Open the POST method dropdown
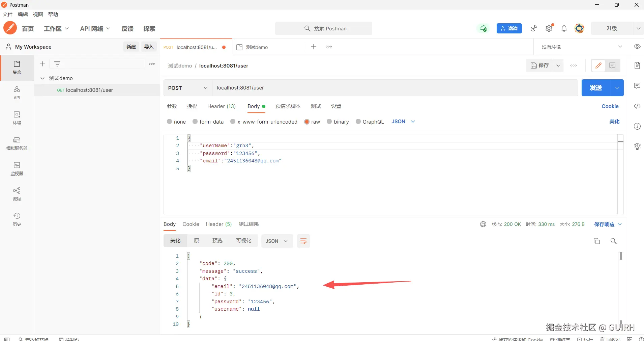644x341 pixels. (187, 88)
